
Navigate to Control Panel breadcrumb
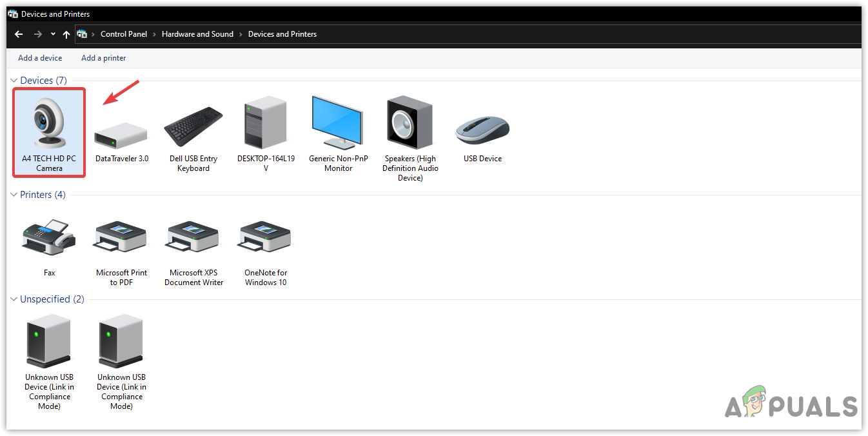click(x=124, y=34)
